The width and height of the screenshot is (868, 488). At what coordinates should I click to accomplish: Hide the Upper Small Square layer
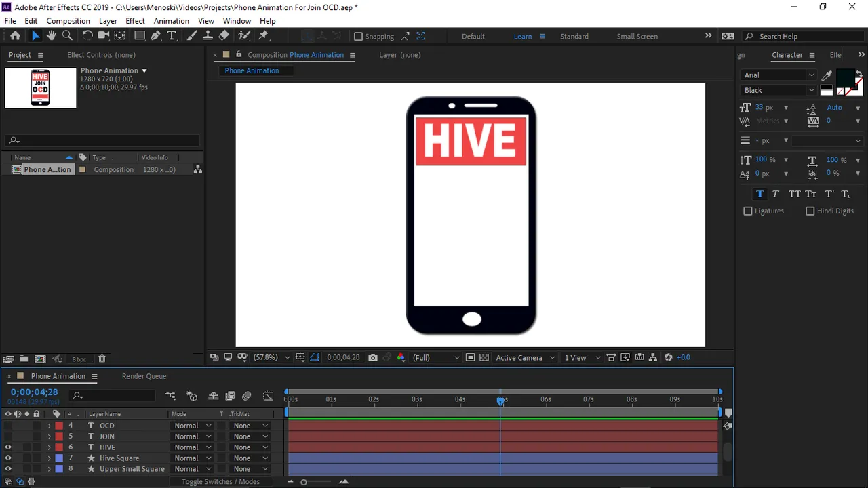8,469
